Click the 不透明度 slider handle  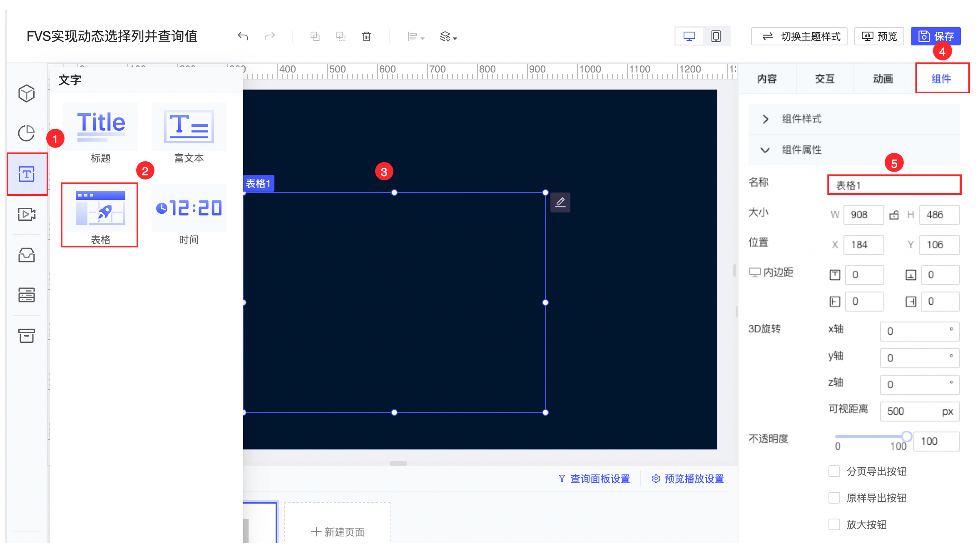pyautogui.click(x=906, y=437)
